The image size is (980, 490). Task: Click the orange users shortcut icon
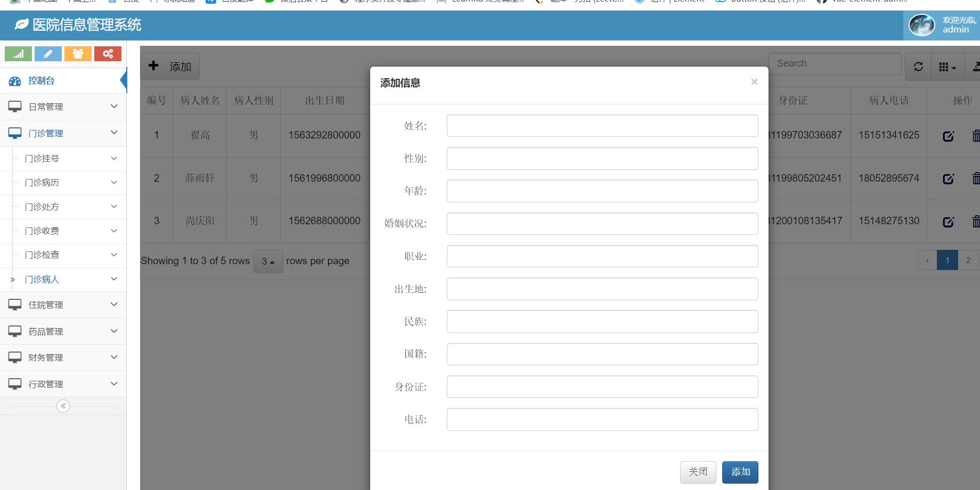(x=78, y=54)
